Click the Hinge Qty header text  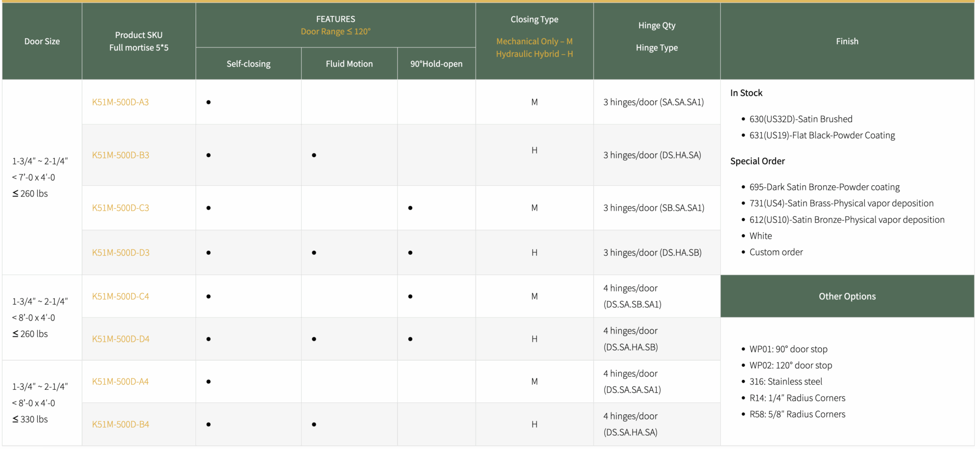pyautogui.click(x=657, y=26)
